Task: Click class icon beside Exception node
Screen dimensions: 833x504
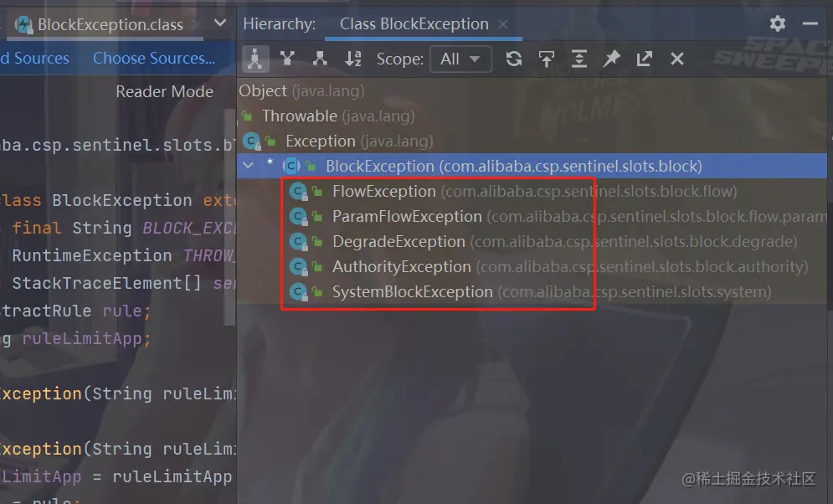Action: click(x=251, y=141)
